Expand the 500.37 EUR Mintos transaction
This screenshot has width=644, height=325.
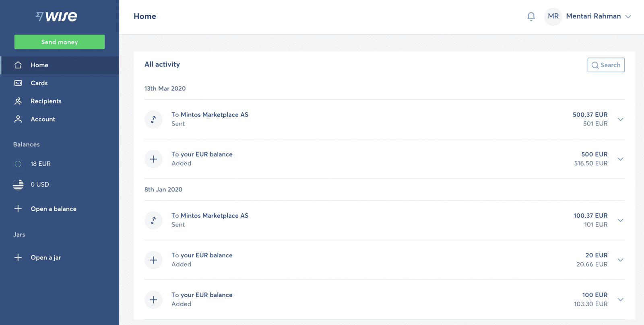point(620,119)
